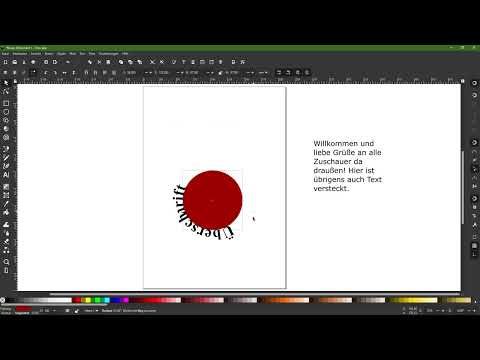Flip selected object horizontally

[x=65, y=72]
